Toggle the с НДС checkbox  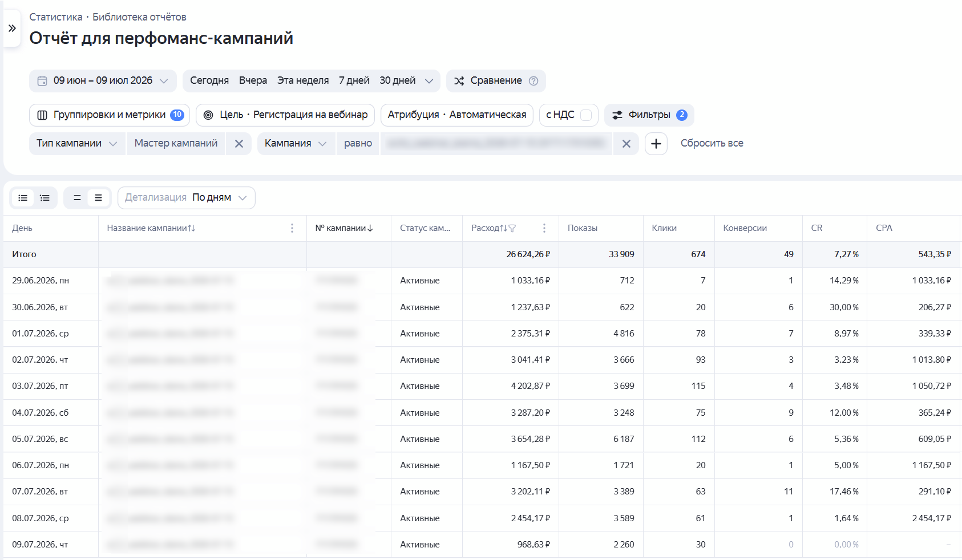[586, 115]
